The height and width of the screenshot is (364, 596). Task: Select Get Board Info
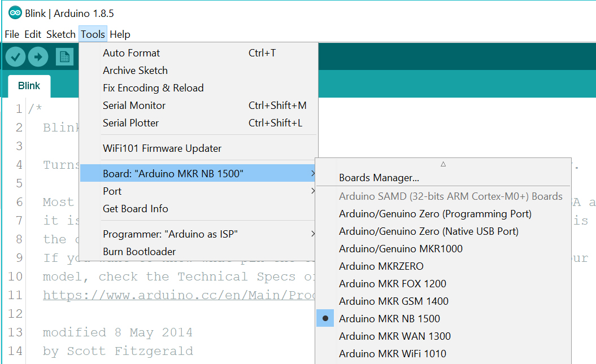[x=198, y=208]
